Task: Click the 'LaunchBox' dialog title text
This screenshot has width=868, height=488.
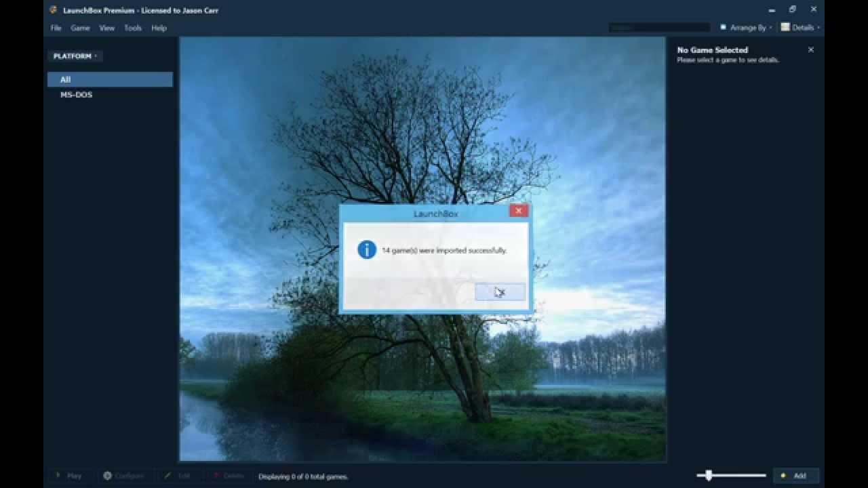Action: 436,213
